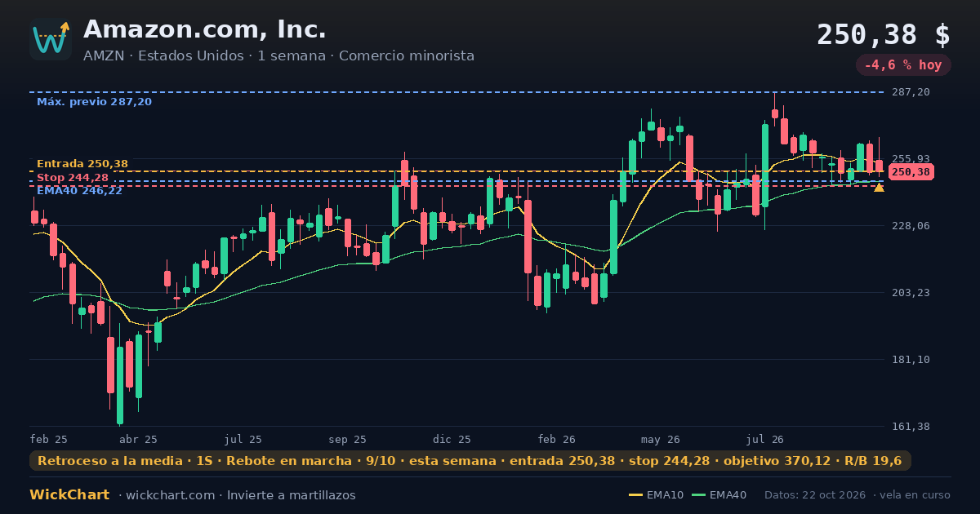The image size is (980, 514).
Task: Click the feb 25 date label
Action: pos(49,439)
